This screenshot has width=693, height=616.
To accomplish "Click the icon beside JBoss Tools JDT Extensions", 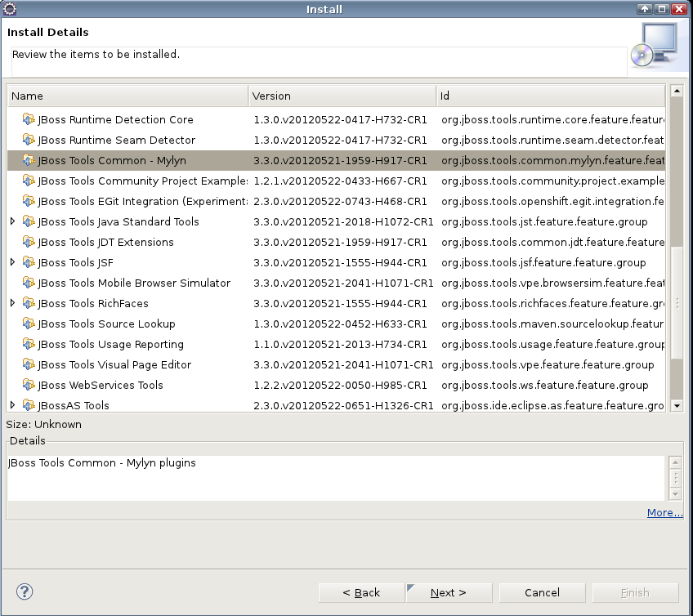I will 29,242.
